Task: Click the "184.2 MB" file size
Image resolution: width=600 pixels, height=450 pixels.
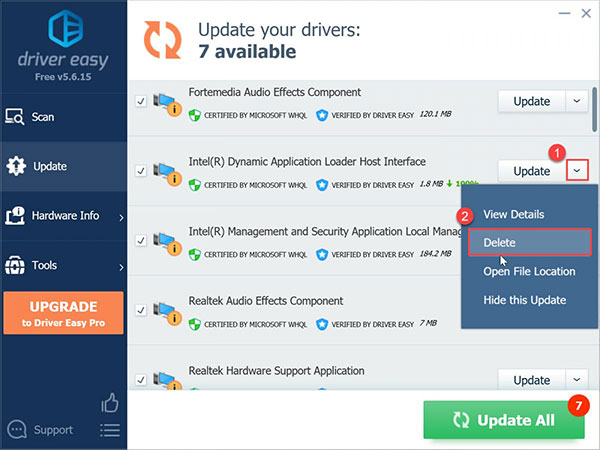Action: point(435,253)
